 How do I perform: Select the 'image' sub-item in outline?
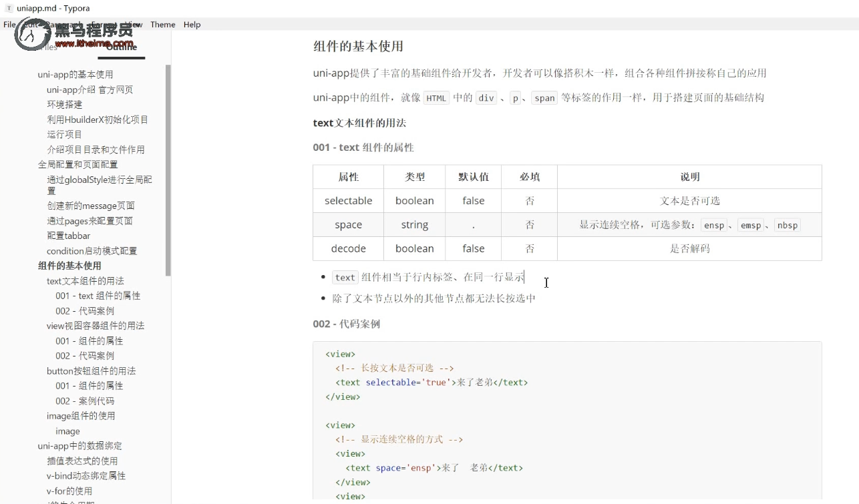click(67, 431)
